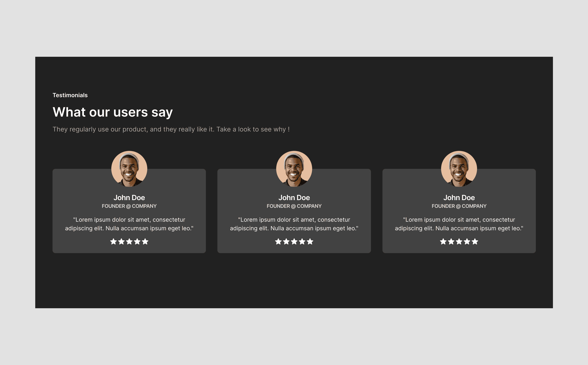Click the first star in the left card
Viewport: 588px width, 365px height.
click(114, 241)
